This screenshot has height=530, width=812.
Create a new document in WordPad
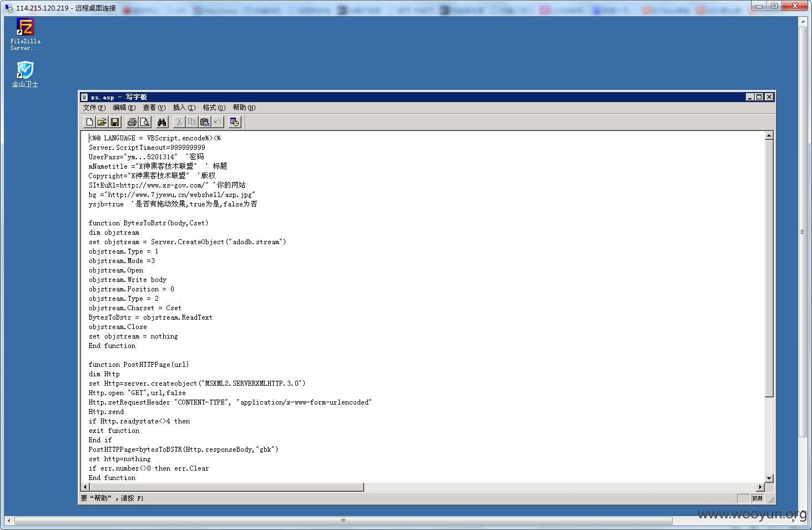[x=89, y=122]
